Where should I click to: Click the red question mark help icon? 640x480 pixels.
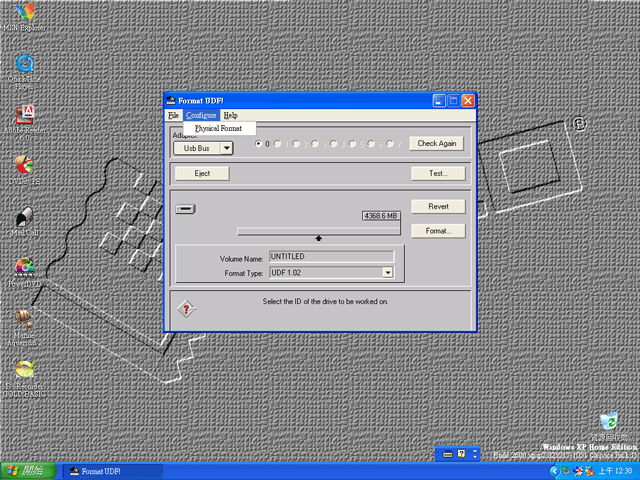click(186, 309)
